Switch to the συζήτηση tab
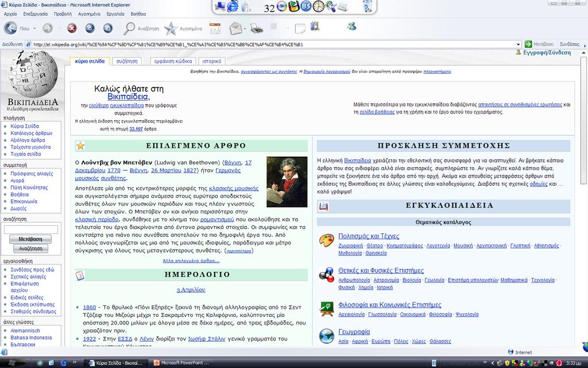Screen dimensions: 588x368 tap(127, 61)
